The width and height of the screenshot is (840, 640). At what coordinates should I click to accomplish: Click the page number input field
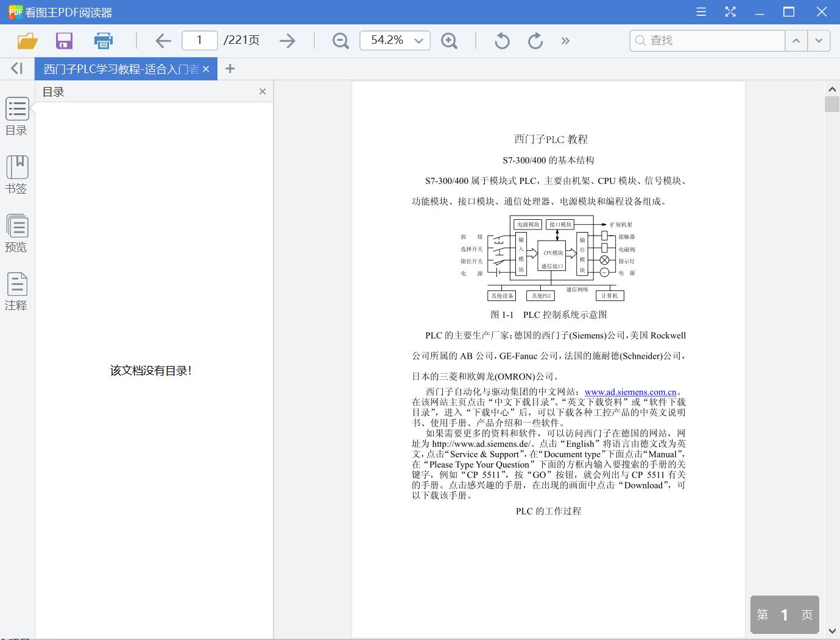click(199, 40)
